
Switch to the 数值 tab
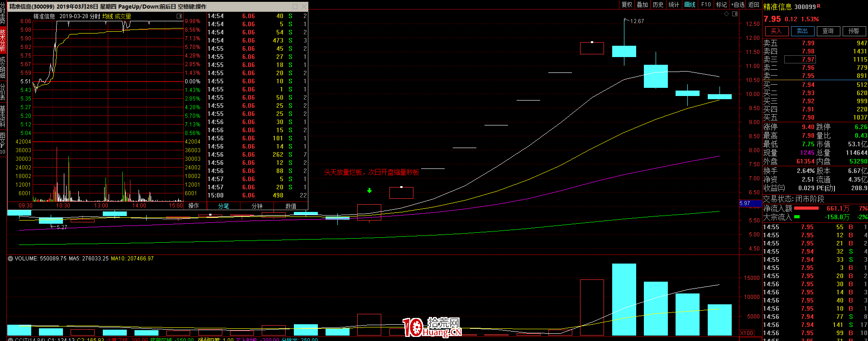(x=291, y=206)
